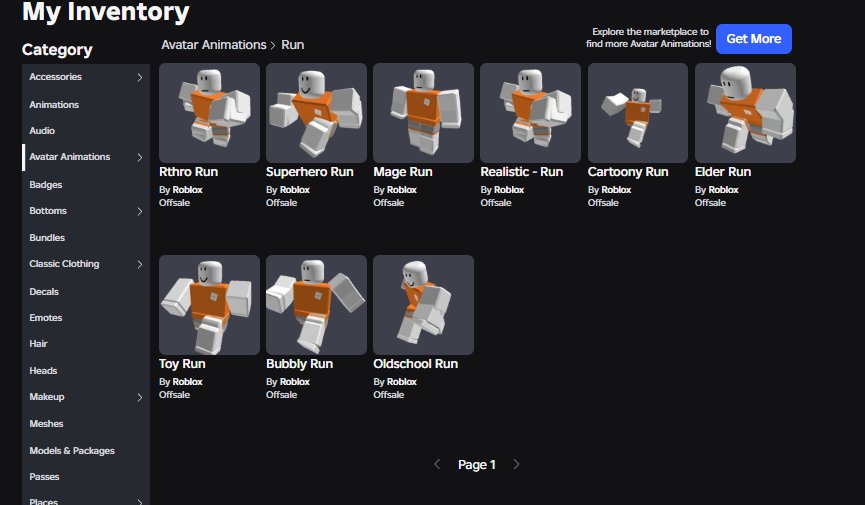Screen dimensions: 865x505
Task: Click the Bubbly Run title link
Action: coord(299,364)
